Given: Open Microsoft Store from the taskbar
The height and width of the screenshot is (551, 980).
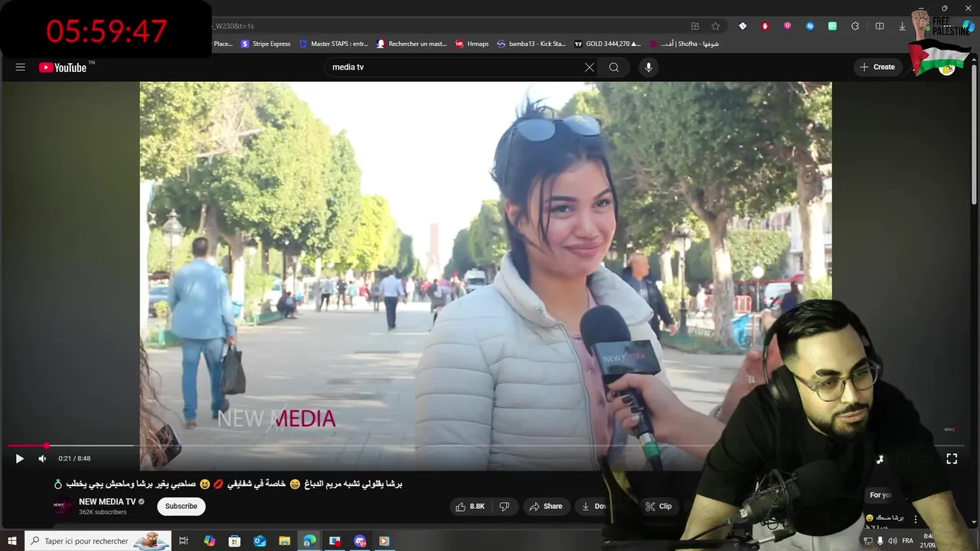Looking at the screenshot, I should 235,541.
